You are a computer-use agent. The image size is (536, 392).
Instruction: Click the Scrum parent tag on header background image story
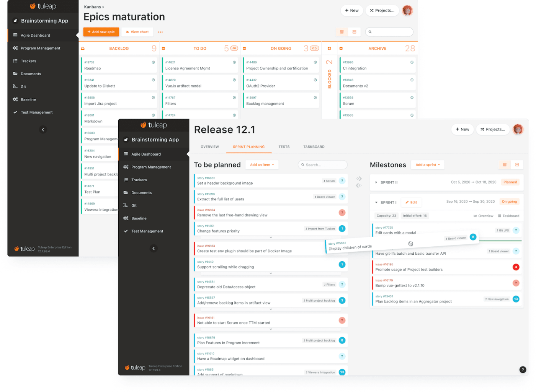point(329,181)
